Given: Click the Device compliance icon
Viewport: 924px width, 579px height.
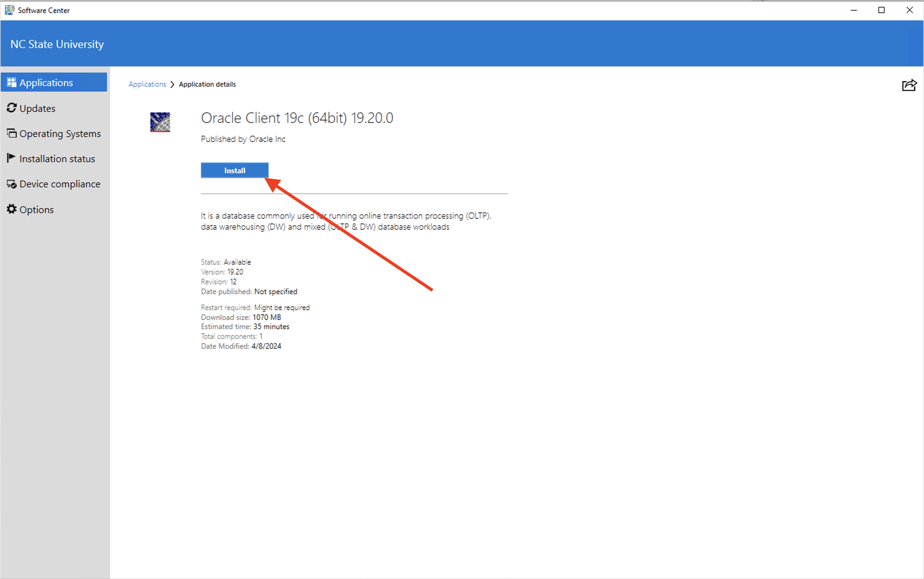Looking at the screenshot, I should coord(11,184).
